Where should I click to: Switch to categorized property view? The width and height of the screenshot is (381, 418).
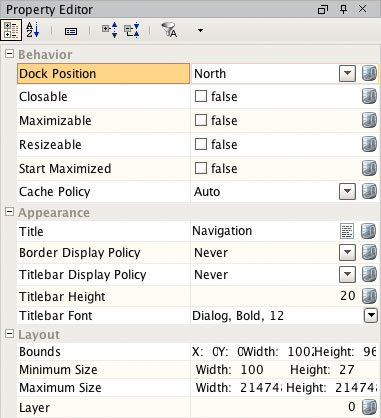(x=11, y=30)
